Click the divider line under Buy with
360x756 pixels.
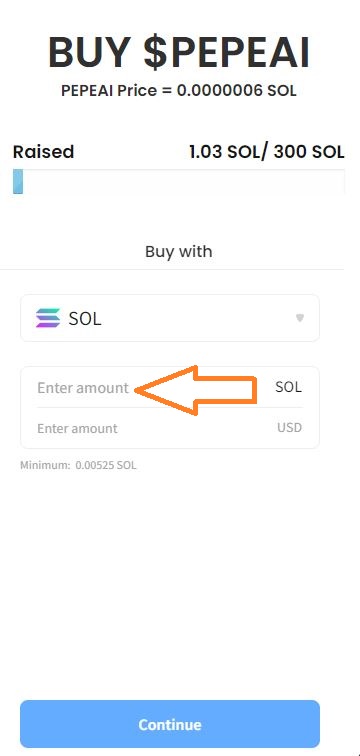click(x=172, y=270)
